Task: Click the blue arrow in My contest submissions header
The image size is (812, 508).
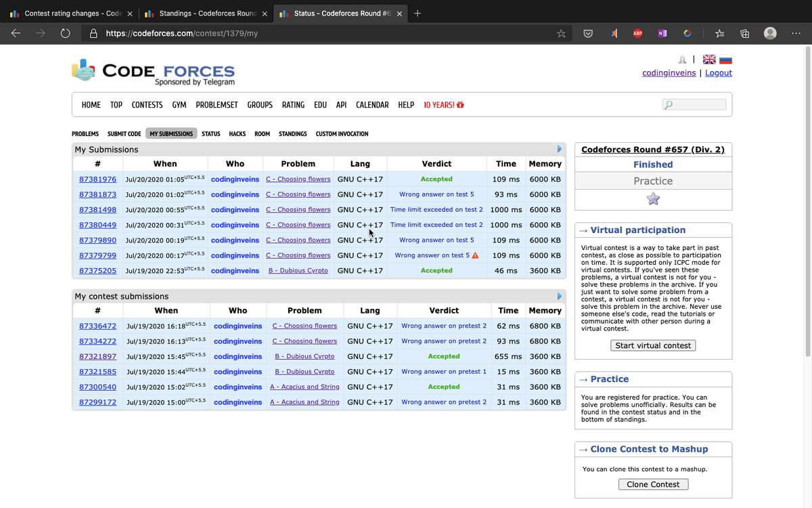Action: tap(560, 296)
